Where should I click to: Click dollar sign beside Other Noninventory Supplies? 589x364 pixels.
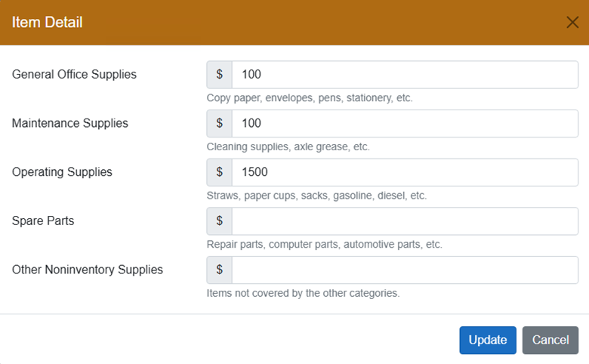pyautogui.click(x=220, y=270)
